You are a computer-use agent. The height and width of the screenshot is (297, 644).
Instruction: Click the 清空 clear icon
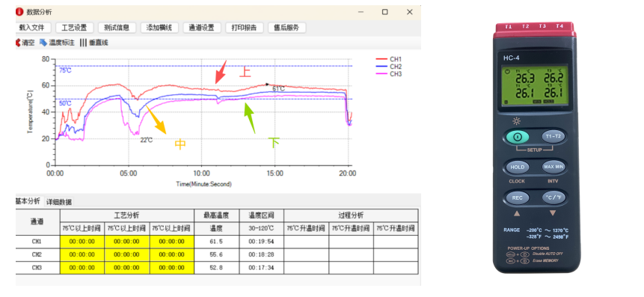click(18, 43)
